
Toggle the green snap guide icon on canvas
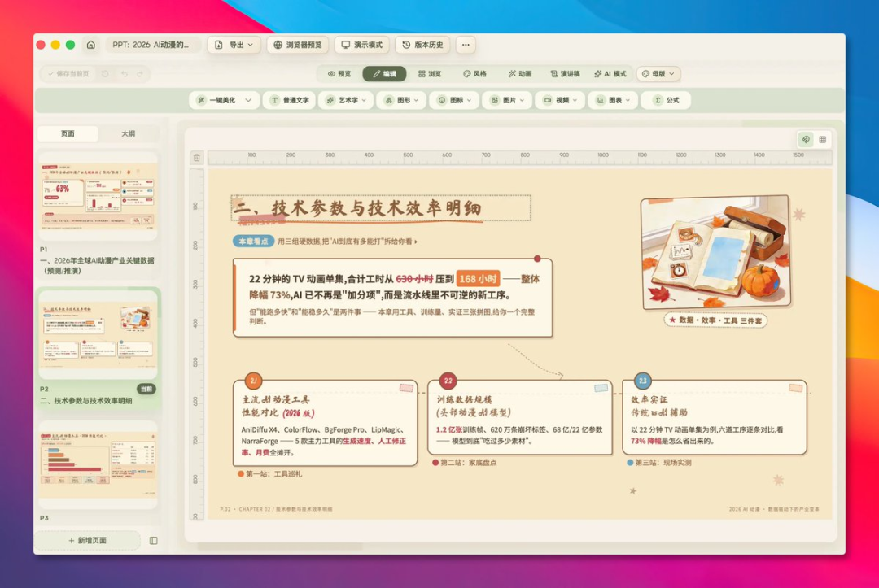pyautogui.click(x=806, y=139)
